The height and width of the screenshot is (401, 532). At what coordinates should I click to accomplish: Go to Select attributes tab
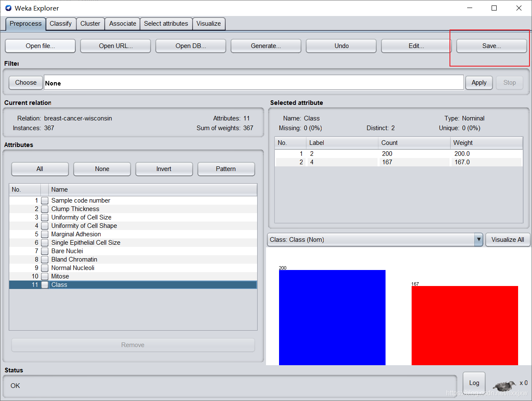tap(166, 24)
